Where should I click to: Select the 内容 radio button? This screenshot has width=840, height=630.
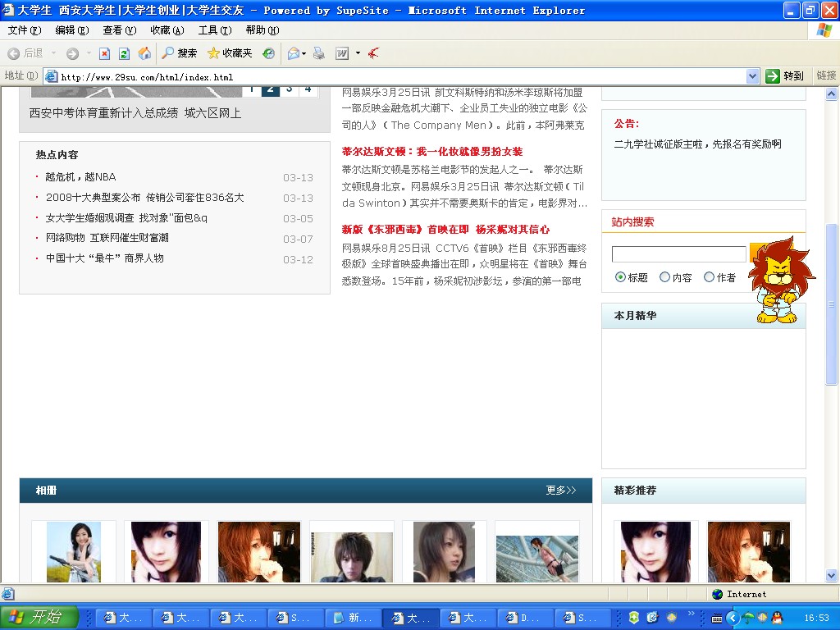[664, 277]
